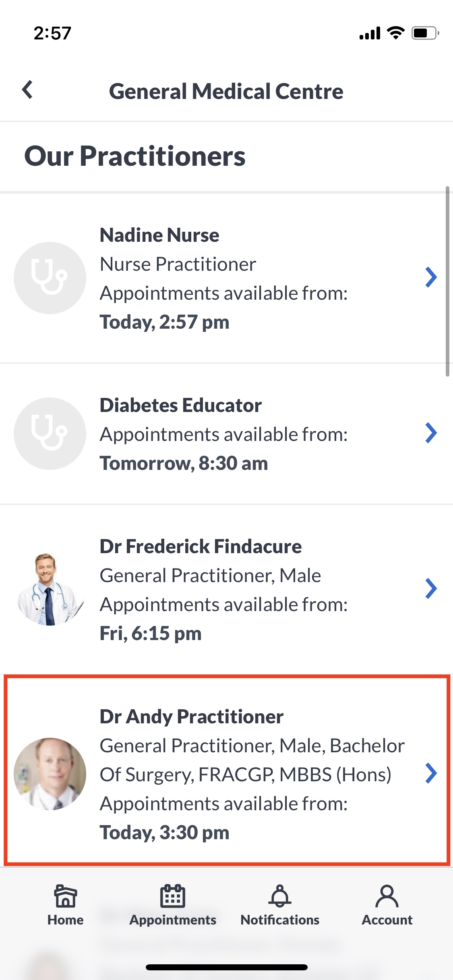Click the practitioners list scrollbar
Image resolution: width=453 pixels, height=980 pixels.
pos(447,281)
